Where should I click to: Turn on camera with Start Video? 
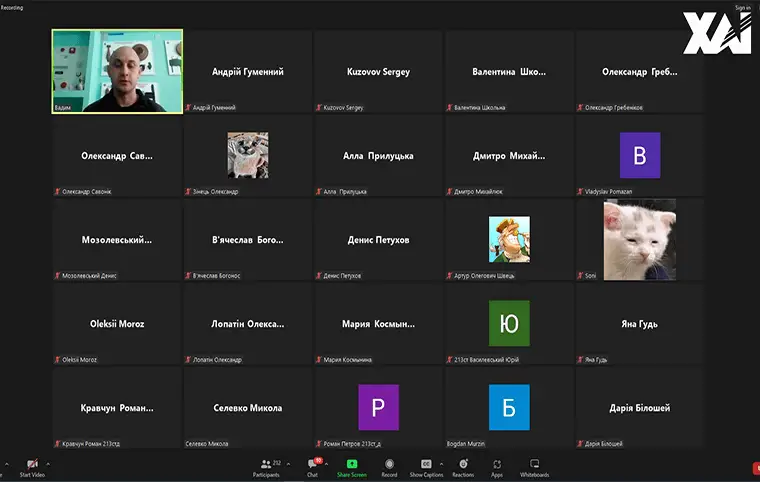point(32,466)
